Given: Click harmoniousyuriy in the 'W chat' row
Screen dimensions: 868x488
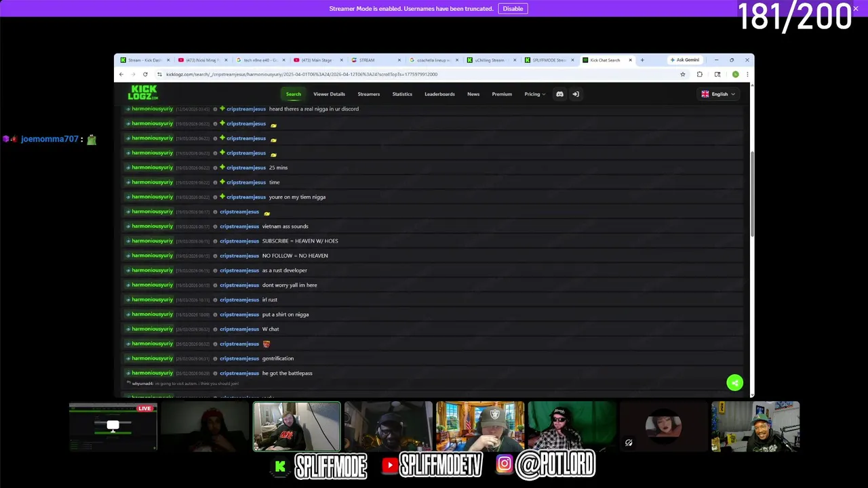Looking at the screenshot, I should pos(153,329).
